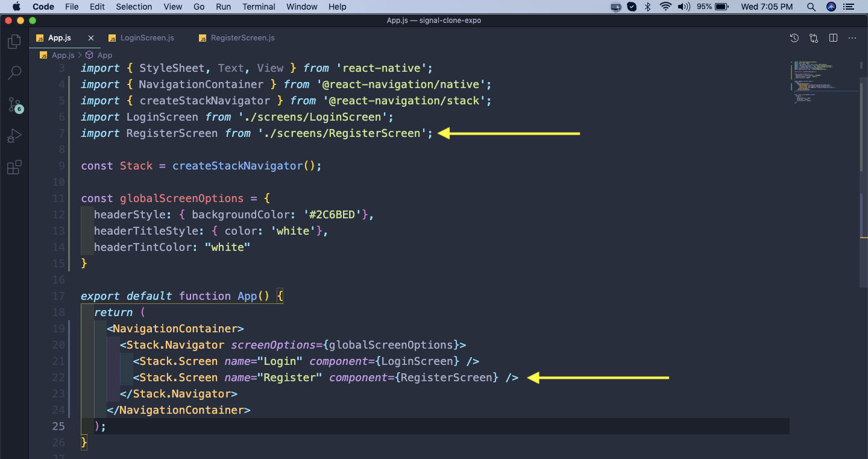Open the Extensions view
The width and height of the screenshot is (868, 459).
pyautogui.click(x=14, y=167)
